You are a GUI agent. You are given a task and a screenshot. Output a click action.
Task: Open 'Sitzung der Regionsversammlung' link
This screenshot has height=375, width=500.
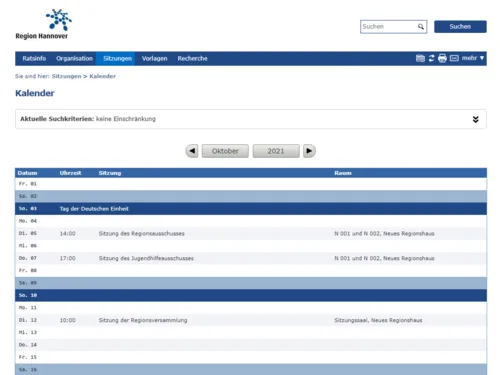click(x=143, y=320)
